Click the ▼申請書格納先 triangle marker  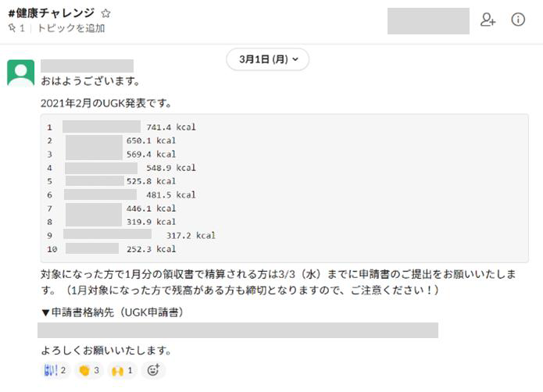pos(45,313)
